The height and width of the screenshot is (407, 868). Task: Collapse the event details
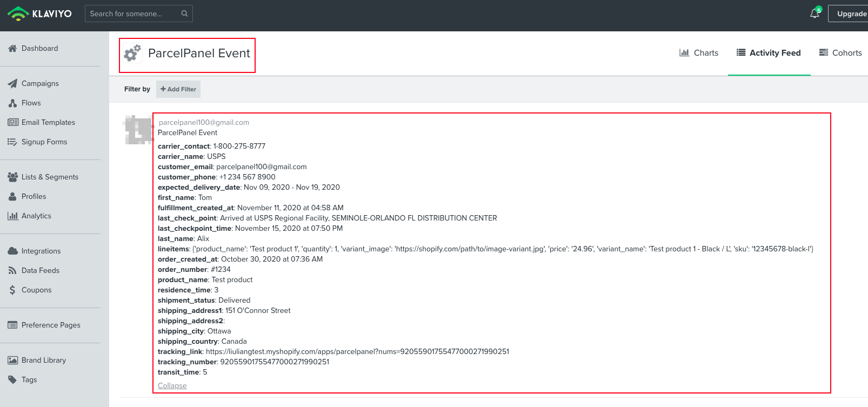[172, 385]
